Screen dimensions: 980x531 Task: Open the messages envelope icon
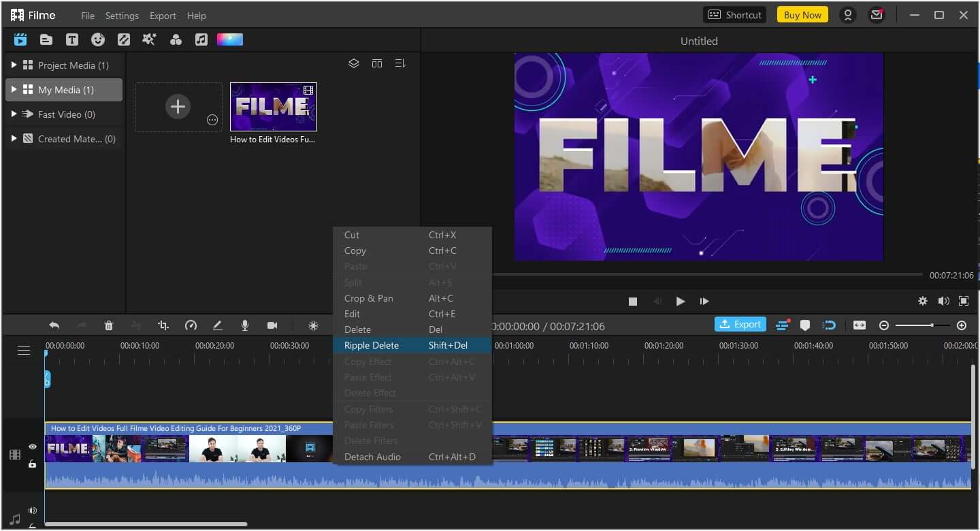(x=877, y=15)
